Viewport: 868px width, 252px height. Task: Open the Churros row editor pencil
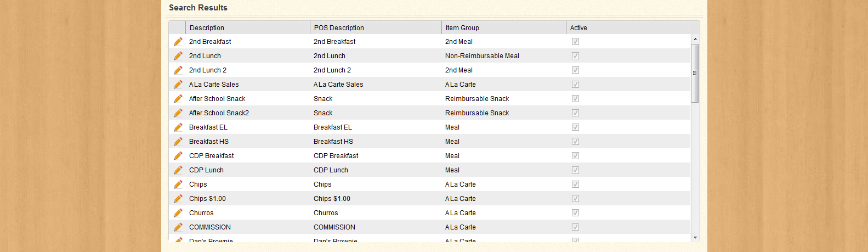(178, 213)
